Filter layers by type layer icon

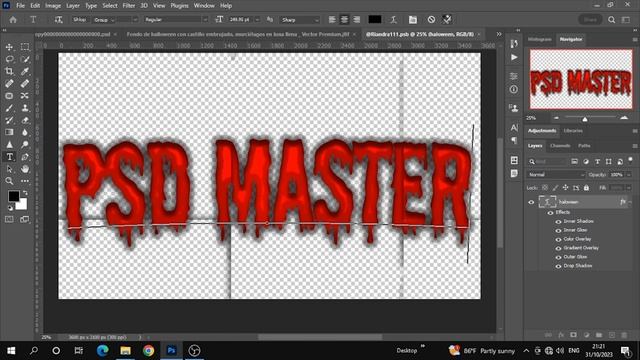[x=597, y=162]
